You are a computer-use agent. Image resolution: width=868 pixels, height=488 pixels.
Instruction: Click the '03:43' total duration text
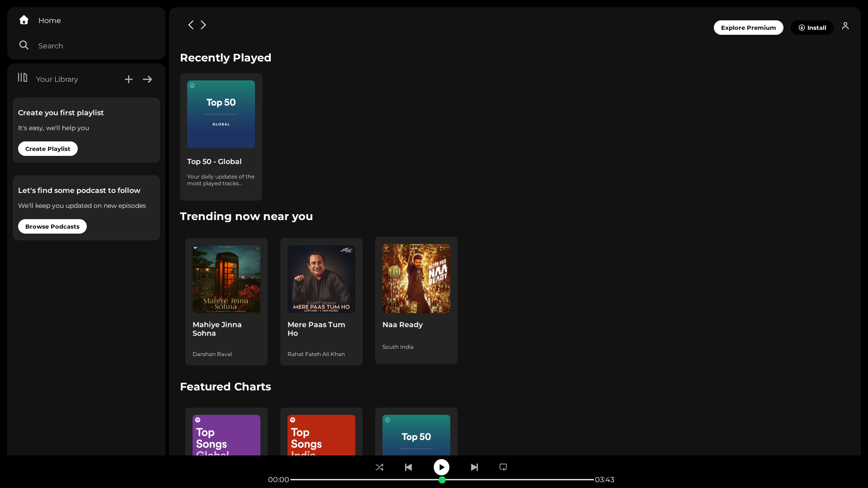(604, 480)
